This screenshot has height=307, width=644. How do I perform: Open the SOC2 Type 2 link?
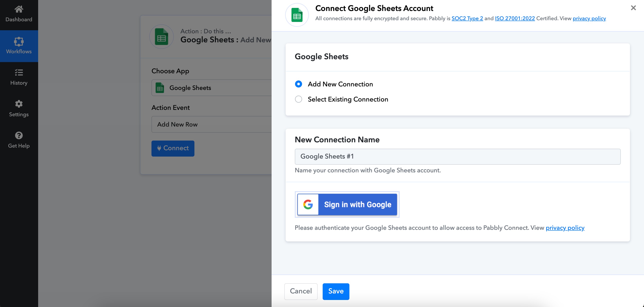(x=467, y=18)
